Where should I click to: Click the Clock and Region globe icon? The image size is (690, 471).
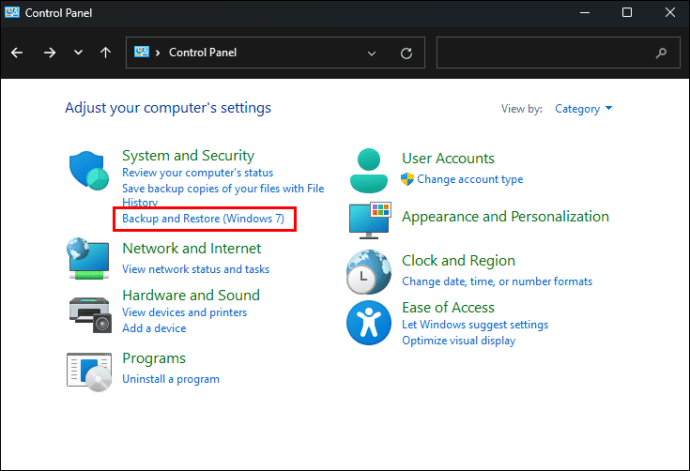coord(369,272)
